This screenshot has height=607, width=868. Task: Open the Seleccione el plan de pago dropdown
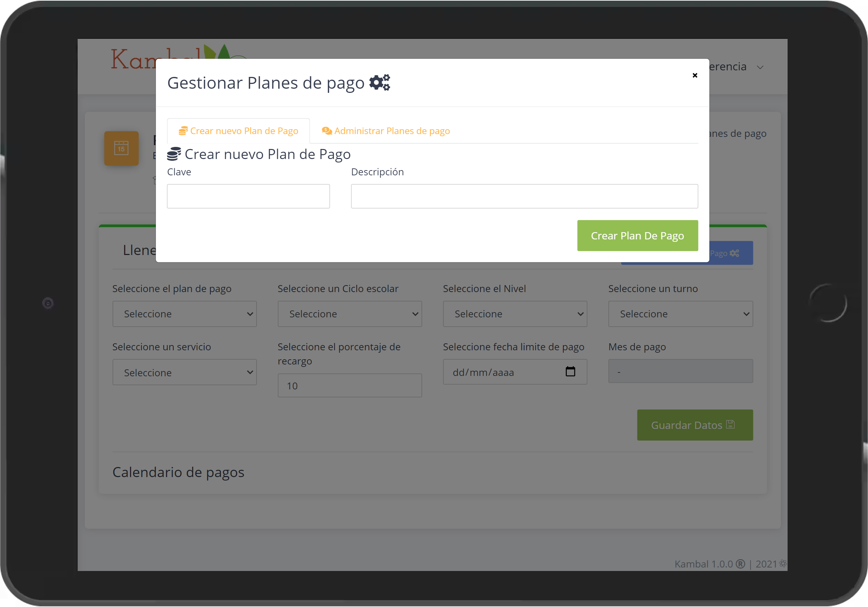tap(184, 314)
